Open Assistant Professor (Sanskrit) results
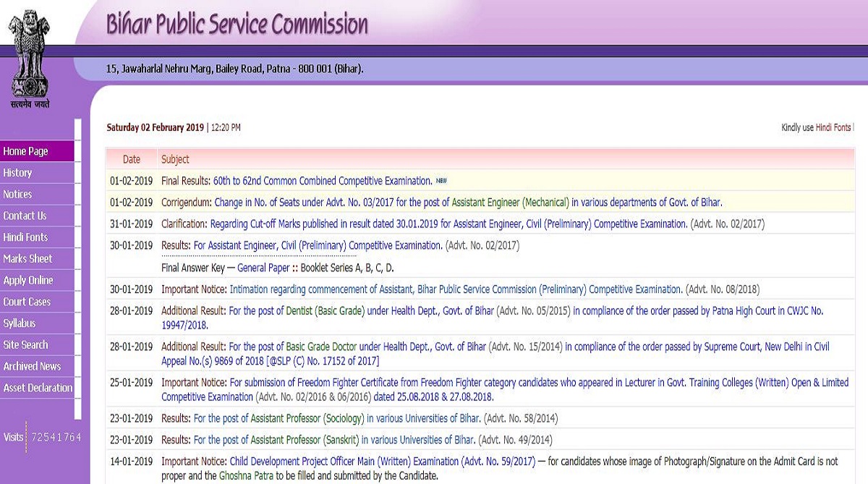868x484 pixels. pos(334,440)
